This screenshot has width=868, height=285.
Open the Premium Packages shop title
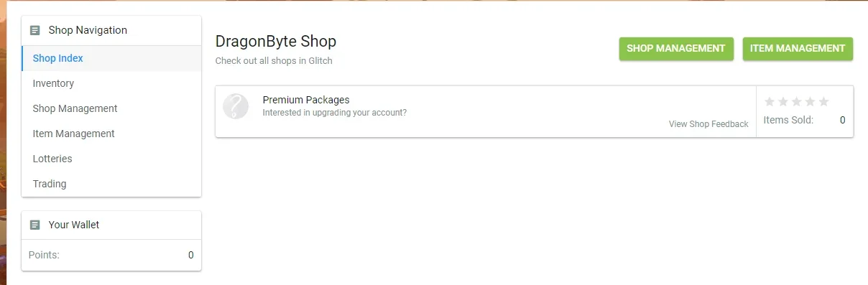pyautogui.click(x=306, y=100)
